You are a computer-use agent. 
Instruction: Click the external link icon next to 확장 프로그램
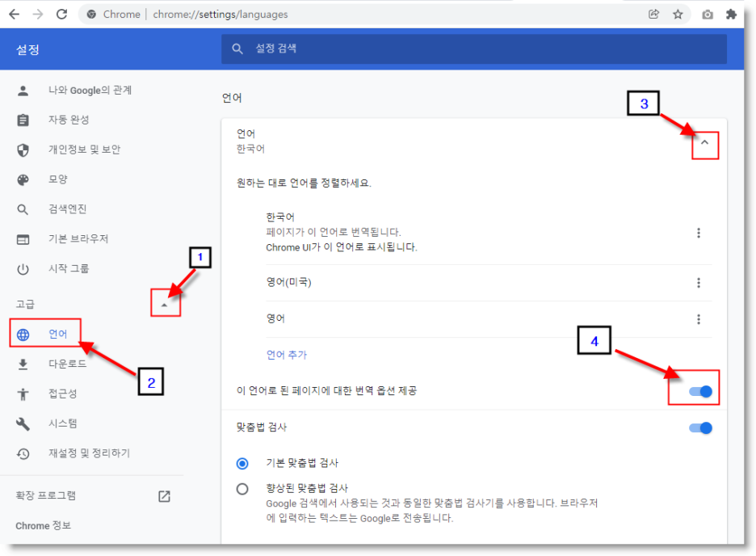pyautogui.click(x=164, y=496)
